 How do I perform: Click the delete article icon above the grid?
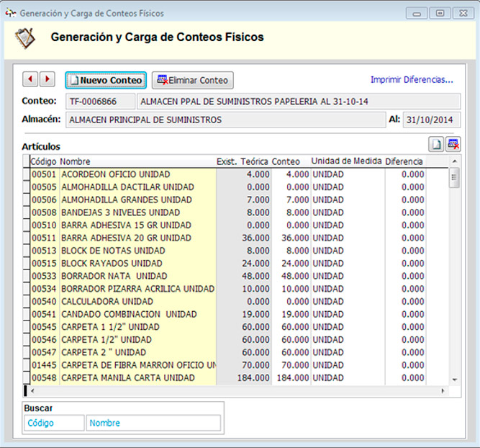(453, 144)
